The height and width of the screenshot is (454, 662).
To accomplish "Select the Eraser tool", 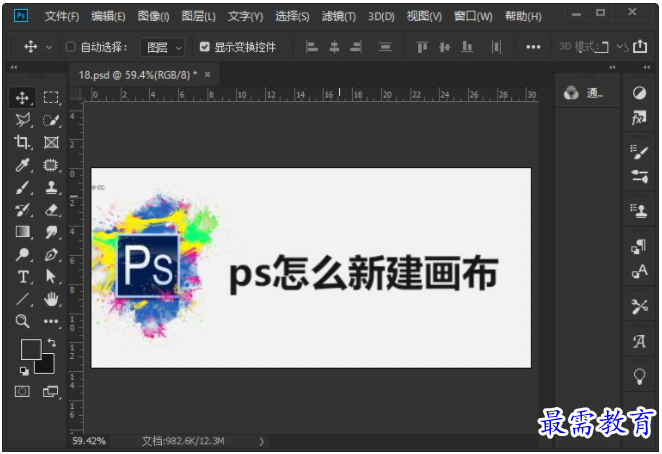I will coord(52,209).
